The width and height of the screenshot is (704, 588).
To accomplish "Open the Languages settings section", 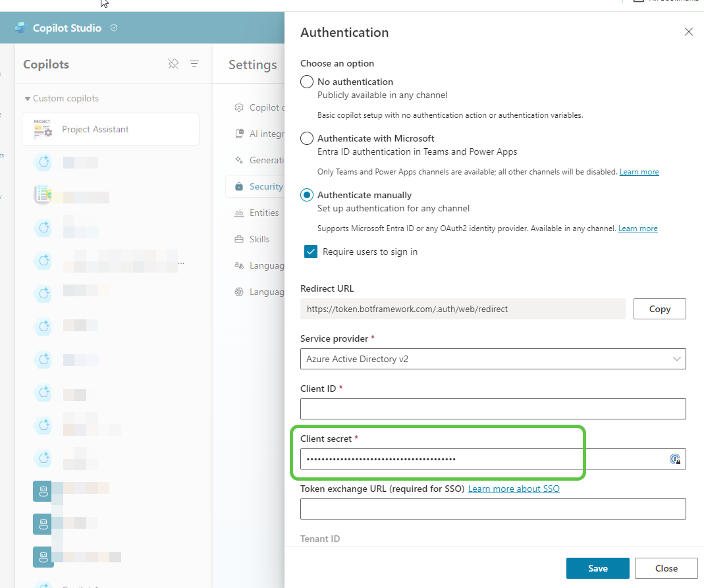I will (x=266, y=265).
